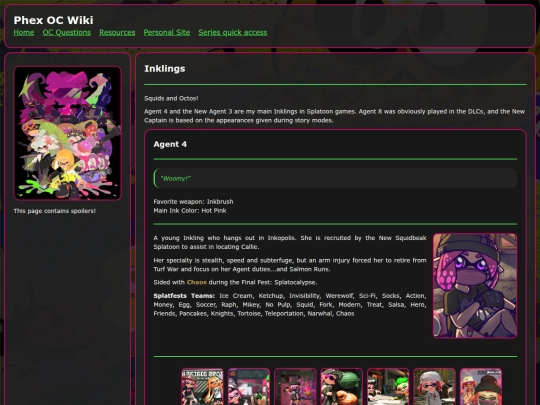The width and height of the screenshot is (540, 405).
Task: Click the Agent 4 section heading
Action: tap(170, 144)
